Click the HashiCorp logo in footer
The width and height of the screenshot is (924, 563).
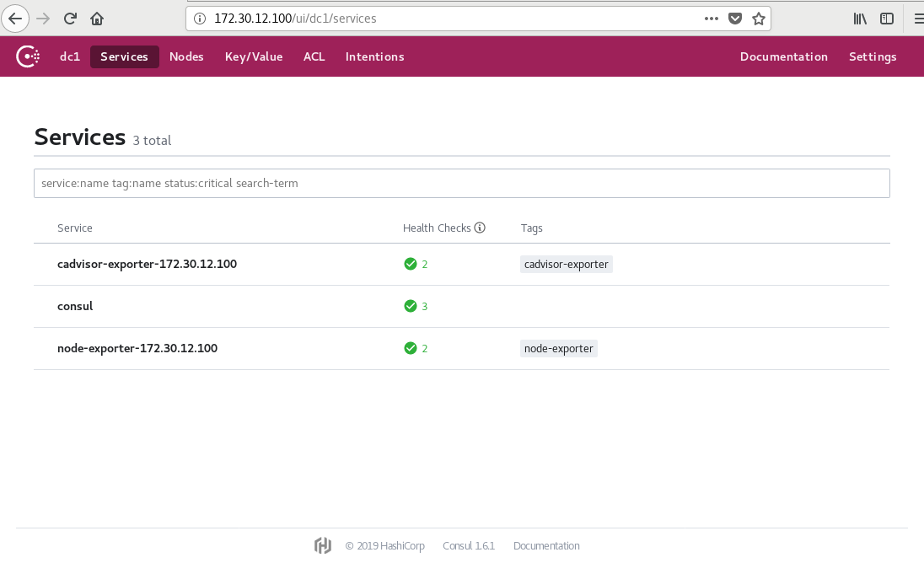click(x=322, y=546)
